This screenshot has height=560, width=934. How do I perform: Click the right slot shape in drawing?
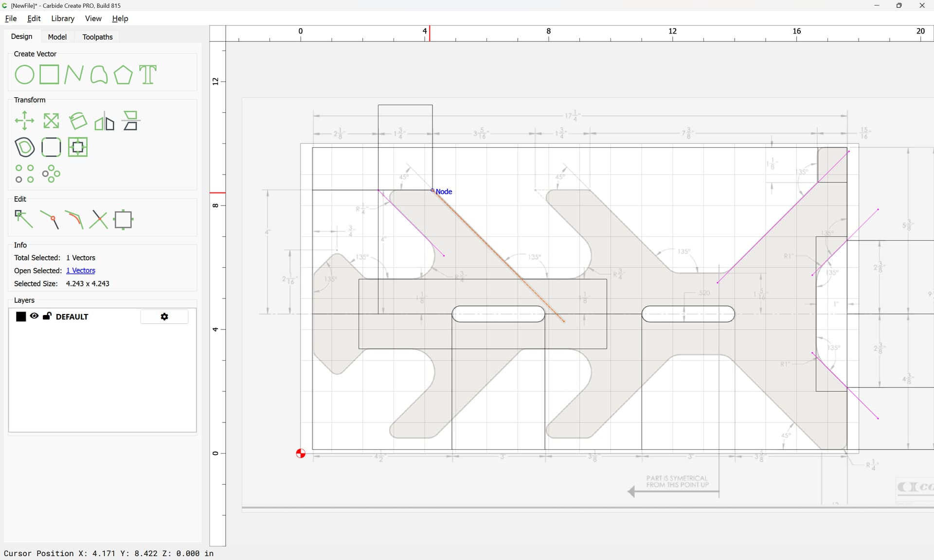[x=688, y=314]
